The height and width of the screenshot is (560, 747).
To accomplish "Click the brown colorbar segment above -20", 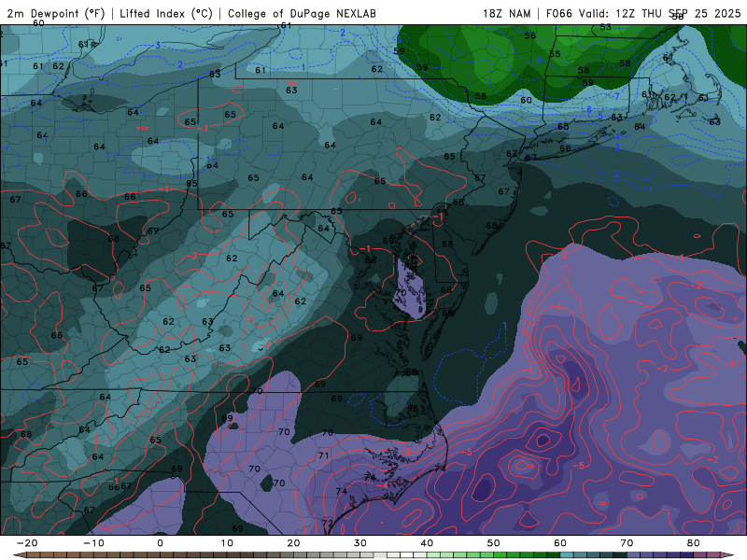I will (34, 555).
